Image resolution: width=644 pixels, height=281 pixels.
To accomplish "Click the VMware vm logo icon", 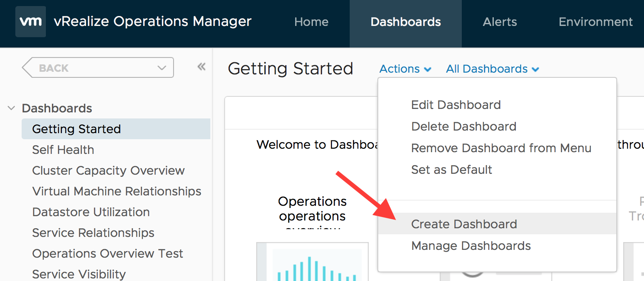I will 30,22.
